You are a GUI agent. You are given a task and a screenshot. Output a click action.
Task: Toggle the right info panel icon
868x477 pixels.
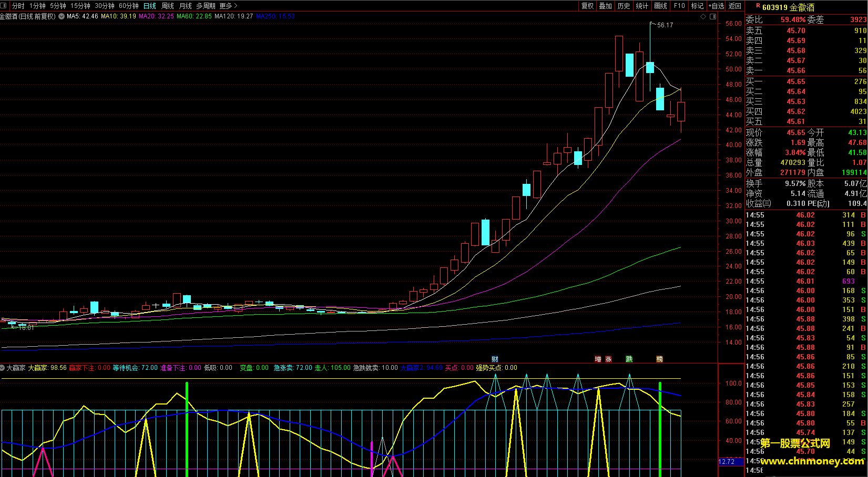(713, 16)
